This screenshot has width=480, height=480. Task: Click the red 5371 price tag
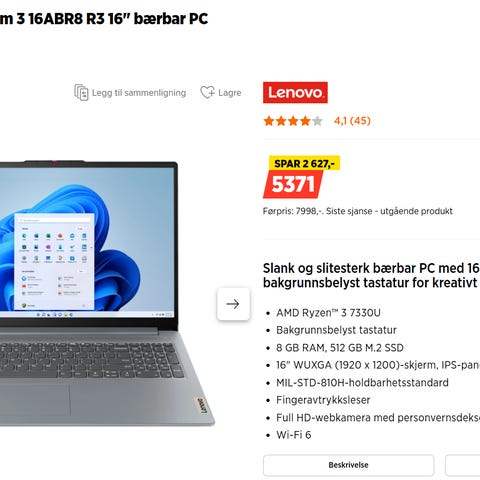(293, 184)
